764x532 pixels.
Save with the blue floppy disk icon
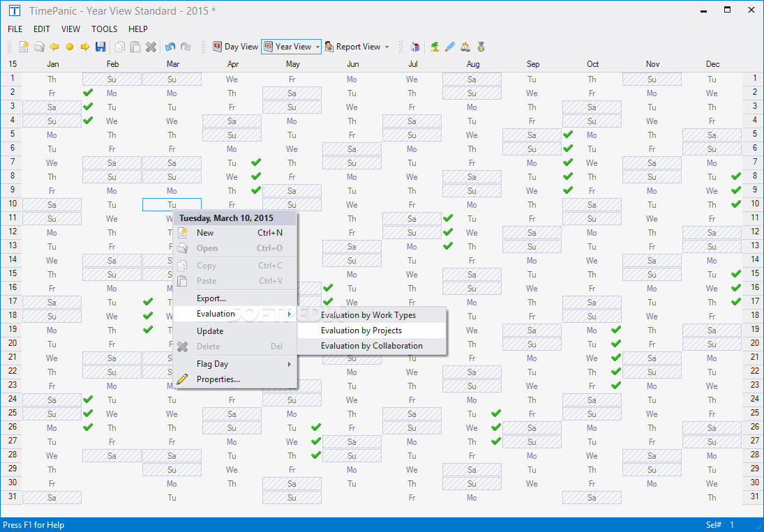(100, 47)
